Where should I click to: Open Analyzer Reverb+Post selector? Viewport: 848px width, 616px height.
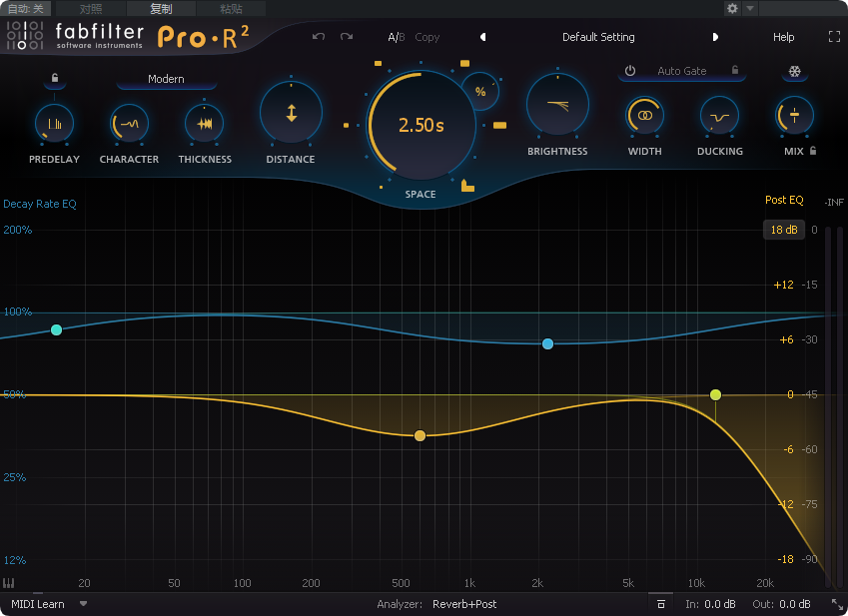pos(464,604)
